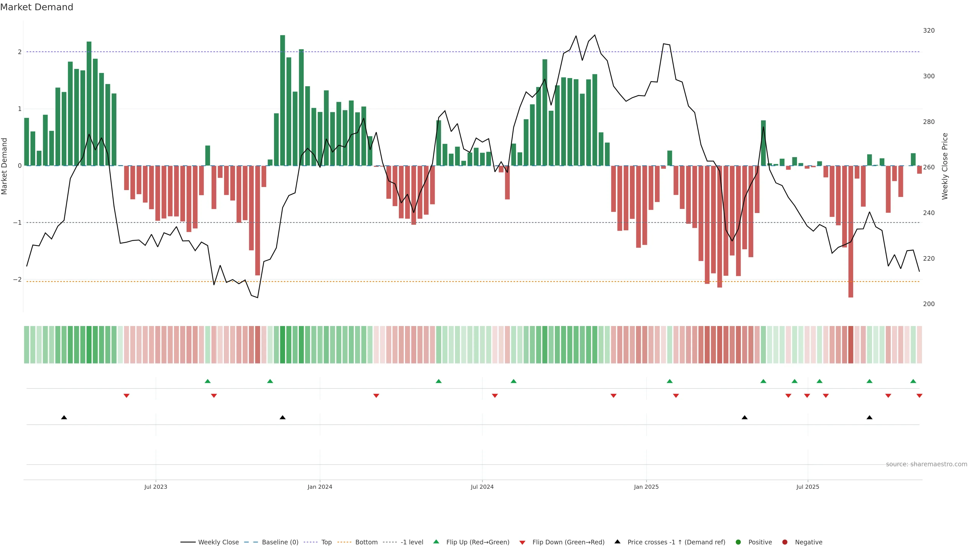
Task: Hide the Top dotted line legend item
Action: coord(326,542)
